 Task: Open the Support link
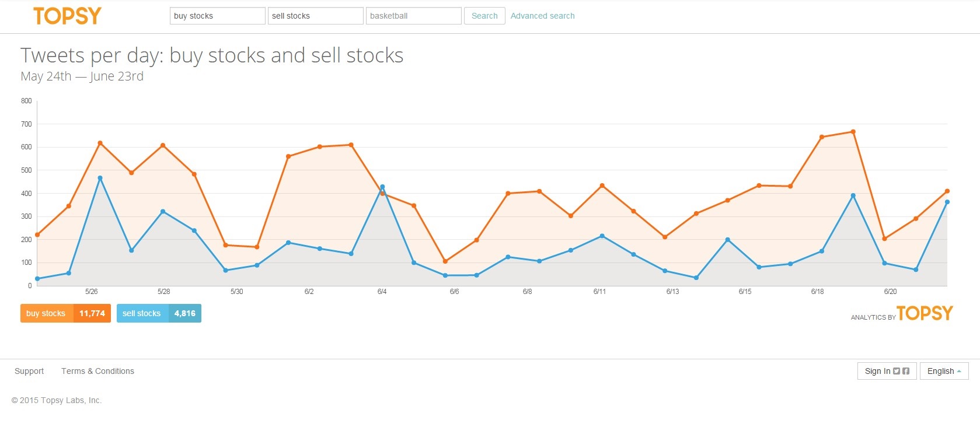[29, 371]
